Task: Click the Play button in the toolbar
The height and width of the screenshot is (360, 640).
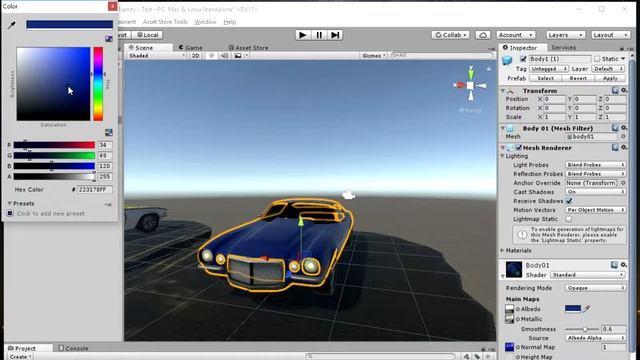Action: click(302, 35)
